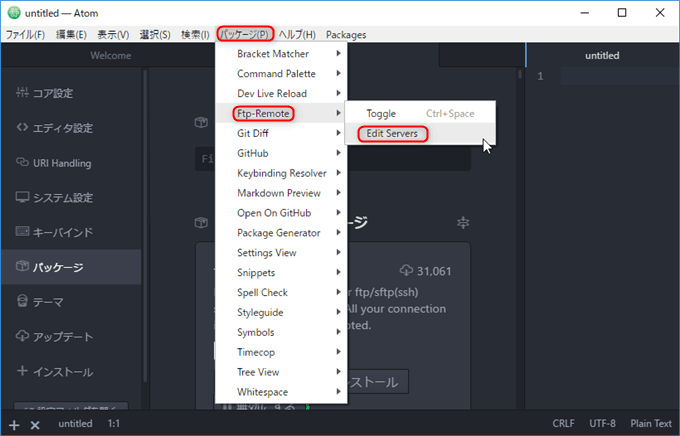
Task: Expand the Dev Live Reload submenu arrow
Action: pyautogui.click(x=338, y=93)
